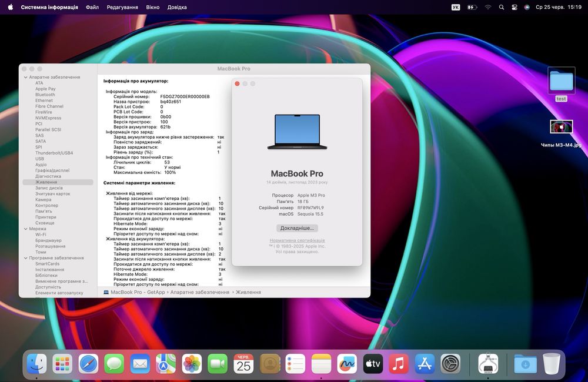
Task: Select SmartCards in sidebar
Action: pos(47,264)
